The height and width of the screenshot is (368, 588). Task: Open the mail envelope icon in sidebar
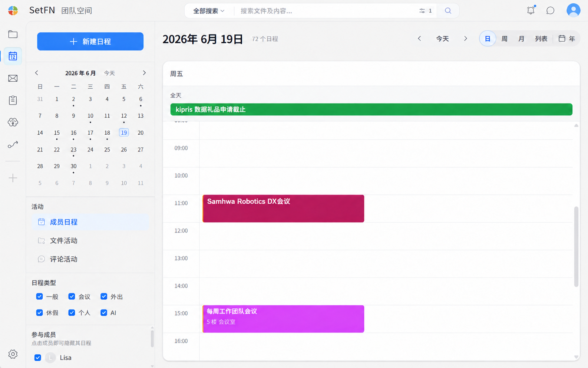(13, 78)
